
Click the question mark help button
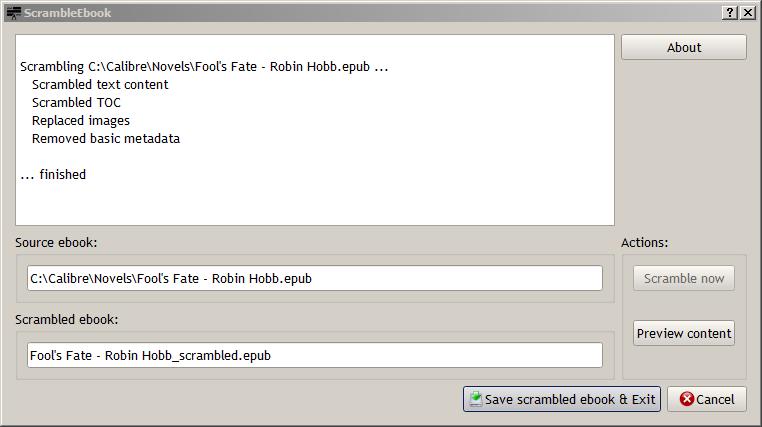[730, 13]
